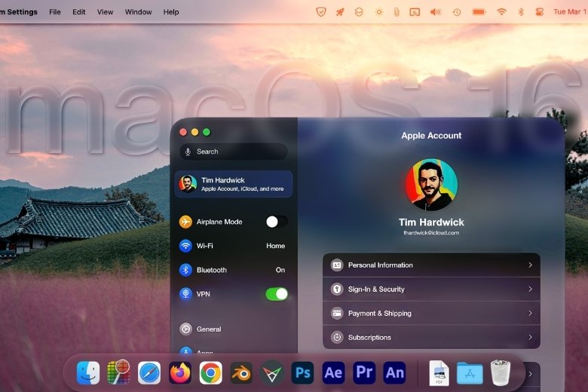Open the Window menu
588x392 pixels.
[139, 12]
